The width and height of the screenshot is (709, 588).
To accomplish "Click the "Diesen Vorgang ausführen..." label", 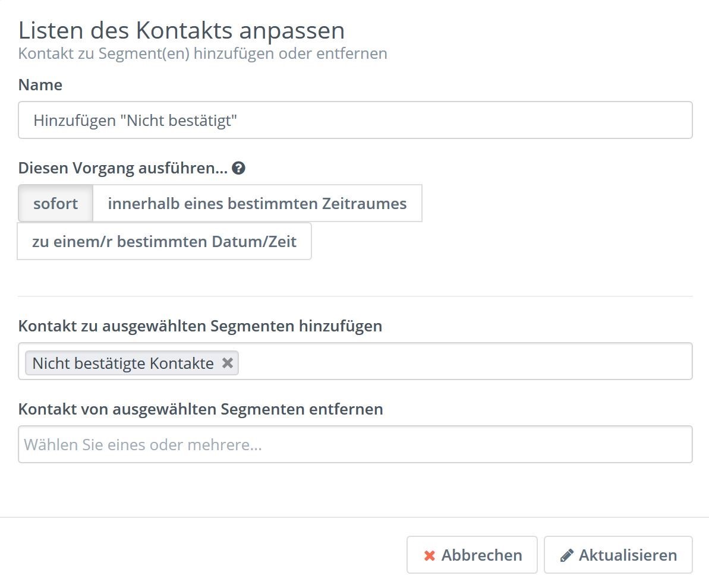I will 123,168.
